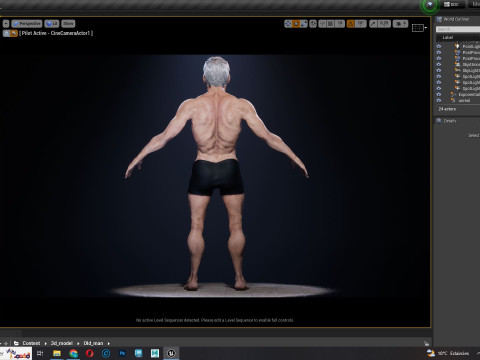Expand the arrow after Content breadcrumb

(46, 343)
